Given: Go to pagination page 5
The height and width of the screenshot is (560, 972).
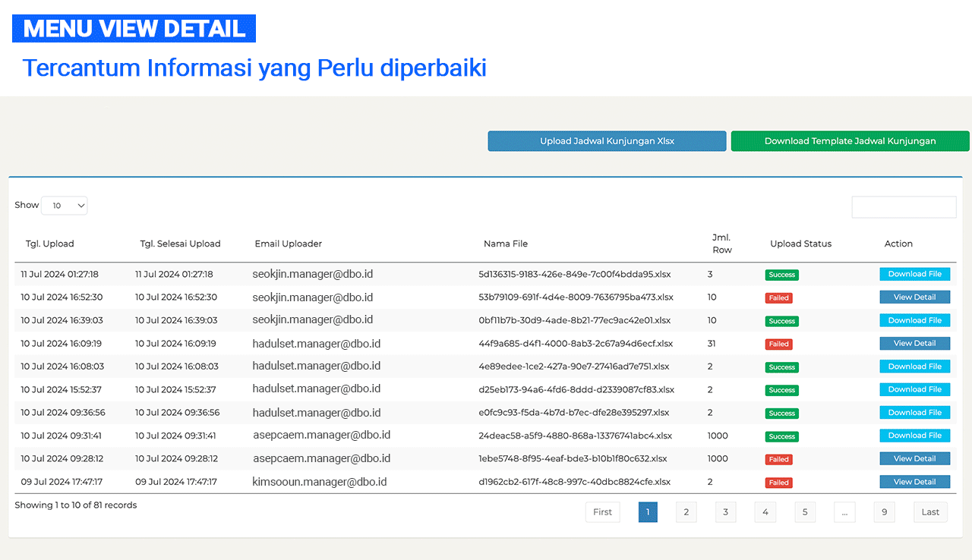Looking at the screenshot, I should click(x=805, y=512).
